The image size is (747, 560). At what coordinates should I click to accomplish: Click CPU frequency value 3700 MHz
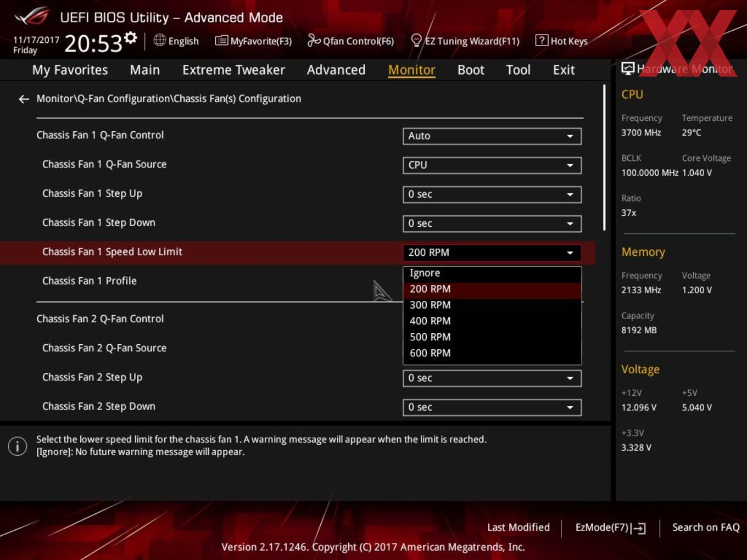click(641, 133)
